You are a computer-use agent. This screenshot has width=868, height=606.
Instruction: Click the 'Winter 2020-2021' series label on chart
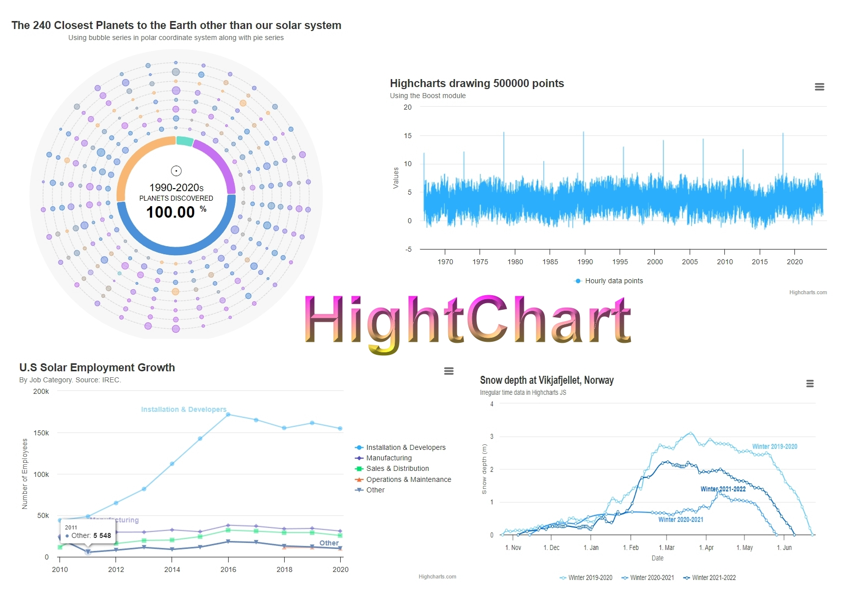pos(680,519)
